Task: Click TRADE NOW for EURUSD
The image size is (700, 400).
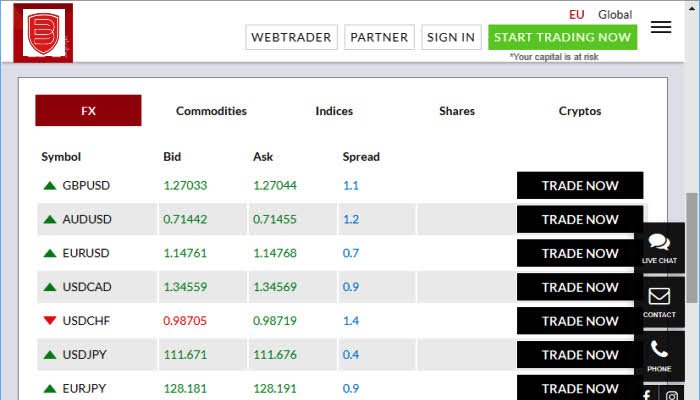Action: pos(579,253)
